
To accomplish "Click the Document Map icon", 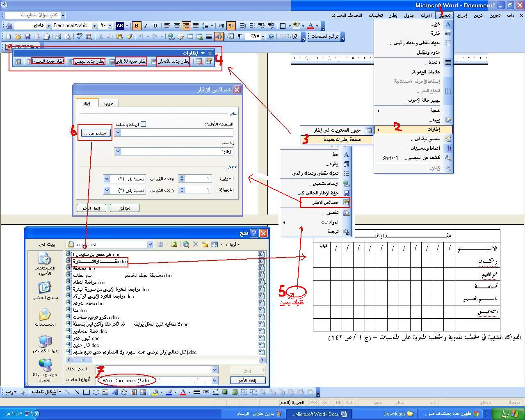I will [230, 37].
